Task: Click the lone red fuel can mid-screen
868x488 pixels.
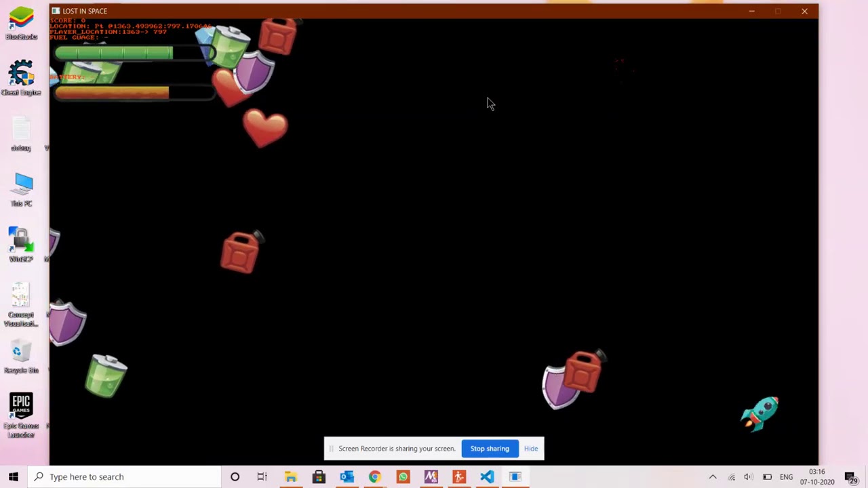Action: tap(242, 251)
